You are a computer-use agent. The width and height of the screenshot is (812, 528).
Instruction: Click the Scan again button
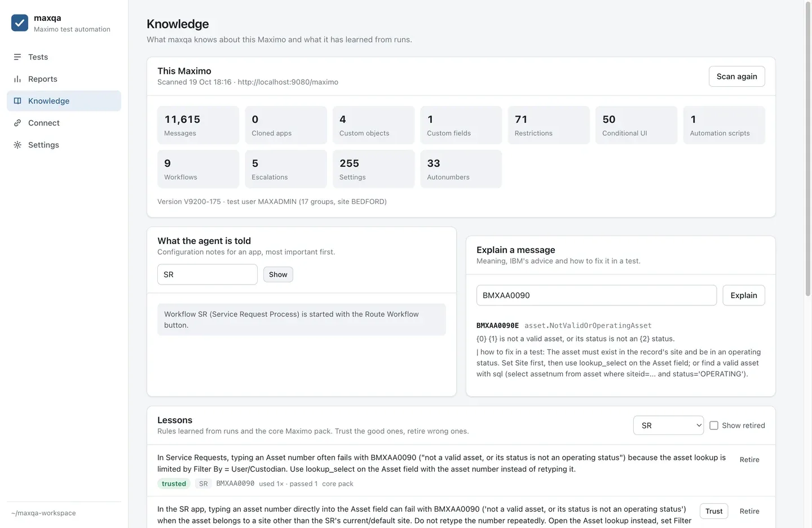click(x=736, y=77)
